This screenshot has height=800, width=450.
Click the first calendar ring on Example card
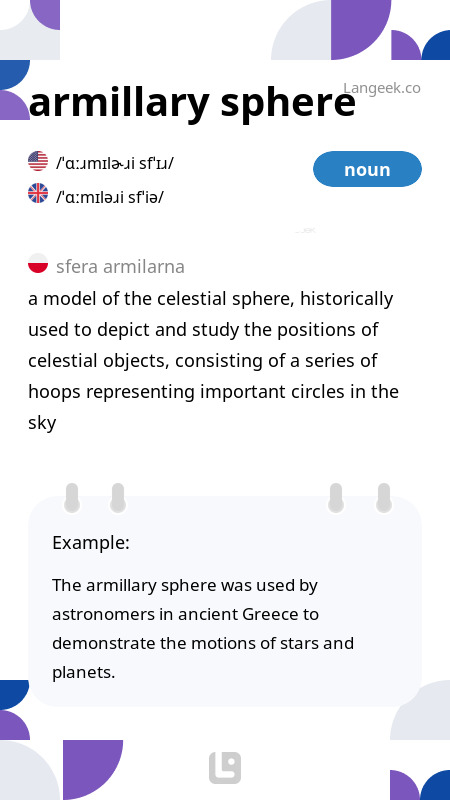[x=72, y=498]
